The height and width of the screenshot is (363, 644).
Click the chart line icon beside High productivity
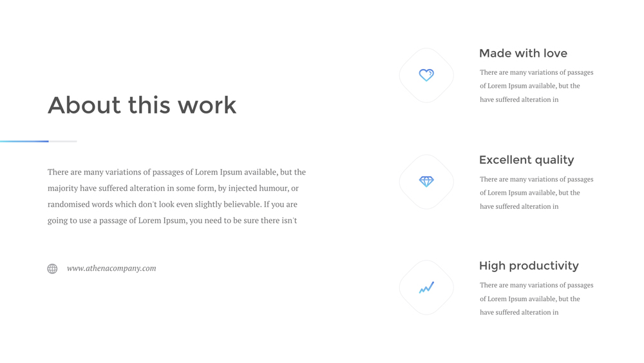pos(426,288)
